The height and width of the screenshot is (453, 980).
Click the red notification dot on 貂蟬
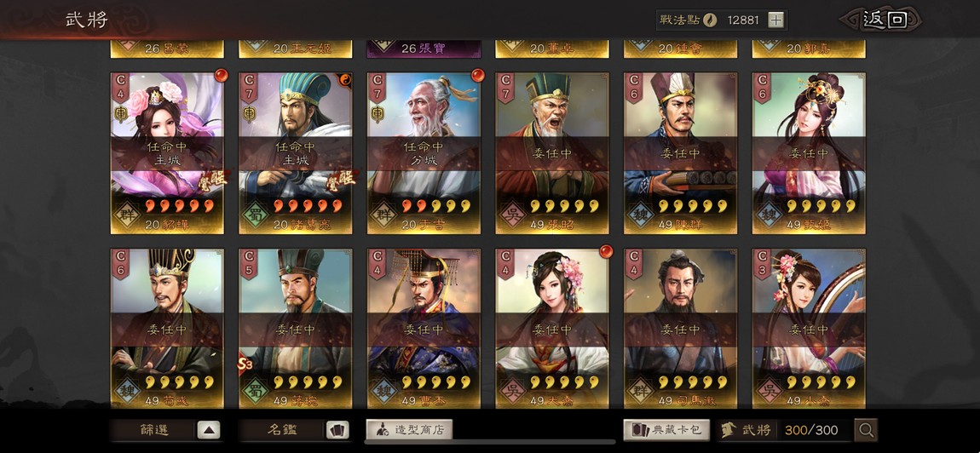(221, 76)
